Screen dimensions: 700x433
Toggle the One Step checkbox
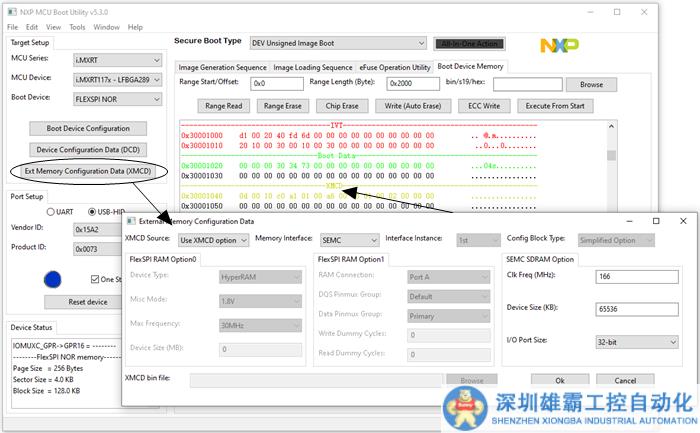[x=97, y=280]
